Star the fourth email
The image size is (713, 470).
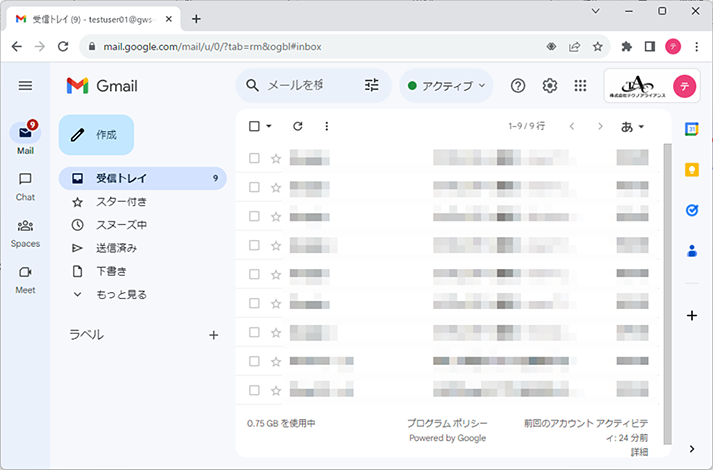pos(276,245)
